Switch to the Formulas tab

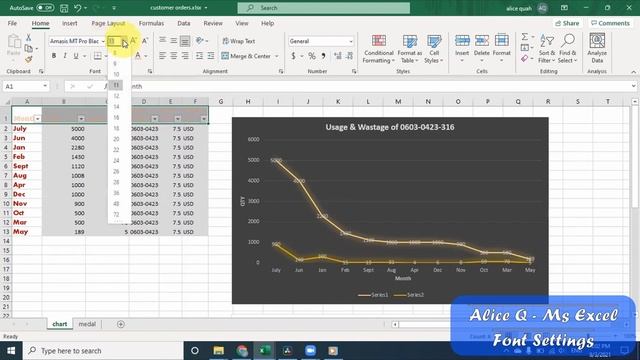[x=151, y=23]
